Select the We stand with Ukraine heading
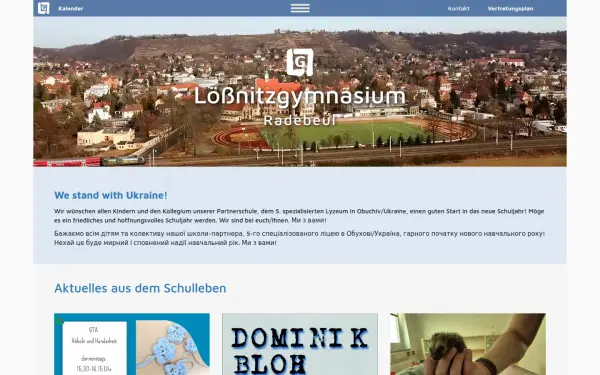This screenshot has width=600, height=375. 111,195
